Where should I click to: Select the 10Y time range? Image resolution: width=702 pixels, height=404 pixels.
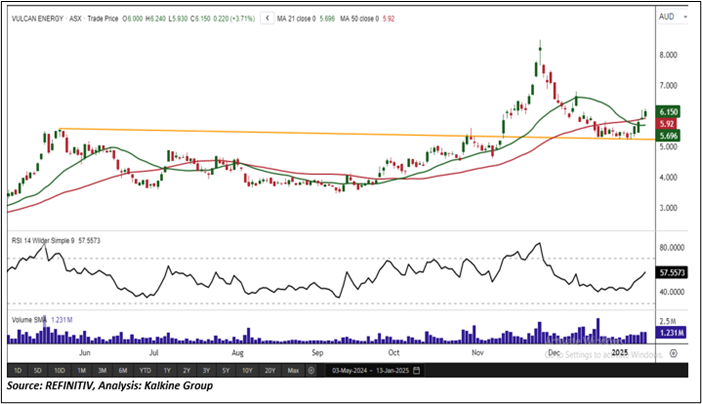pos(247,370)
